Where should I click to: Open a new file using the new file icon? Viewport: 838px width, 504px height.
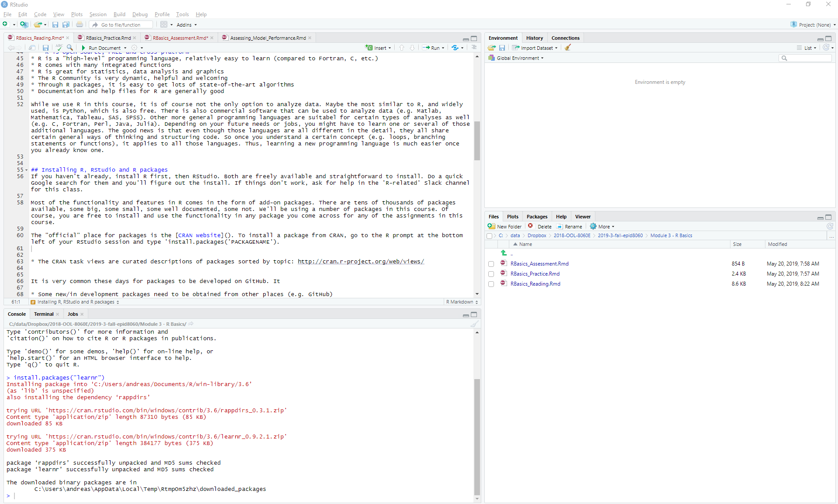pos(5,24)
